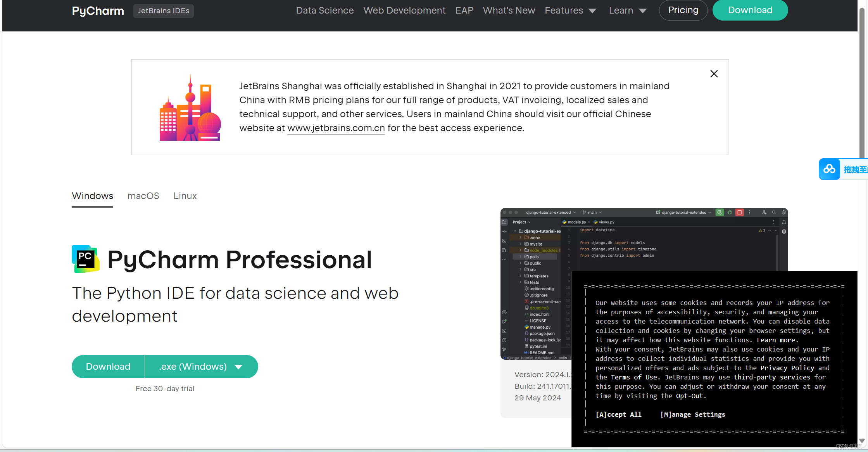Open the www.jetbrains.com.cn link
This screenshot has width=868, height=452.
point(336,128)
